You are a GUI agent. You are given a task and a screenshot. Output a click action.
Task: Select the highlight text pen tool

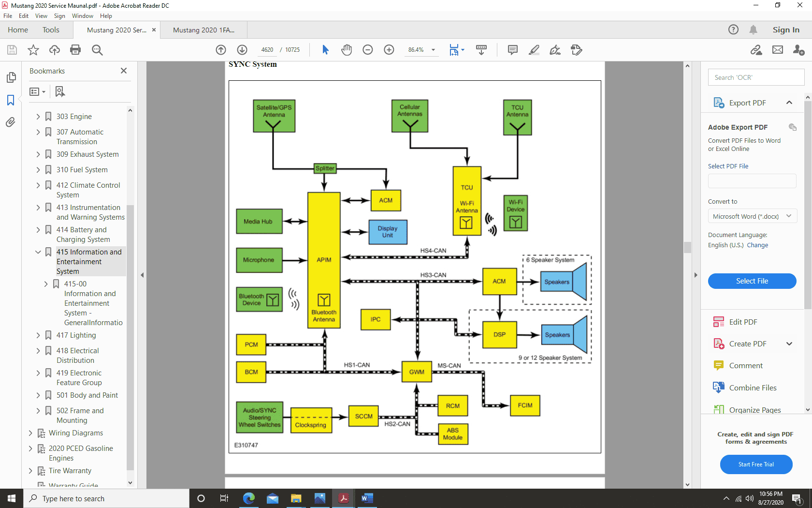tap(534, 50)
